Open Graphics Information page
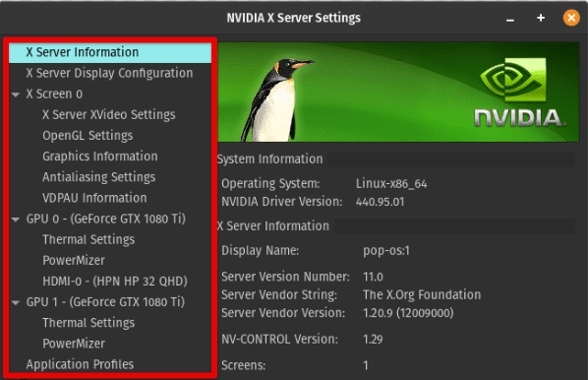 pos(99,157)
